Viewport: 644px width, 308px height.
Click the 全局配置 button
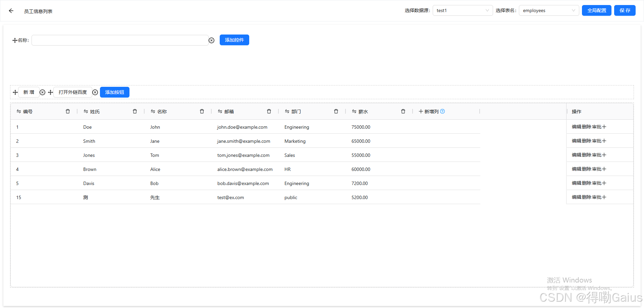pyautogui.click(x=596, y=10)
